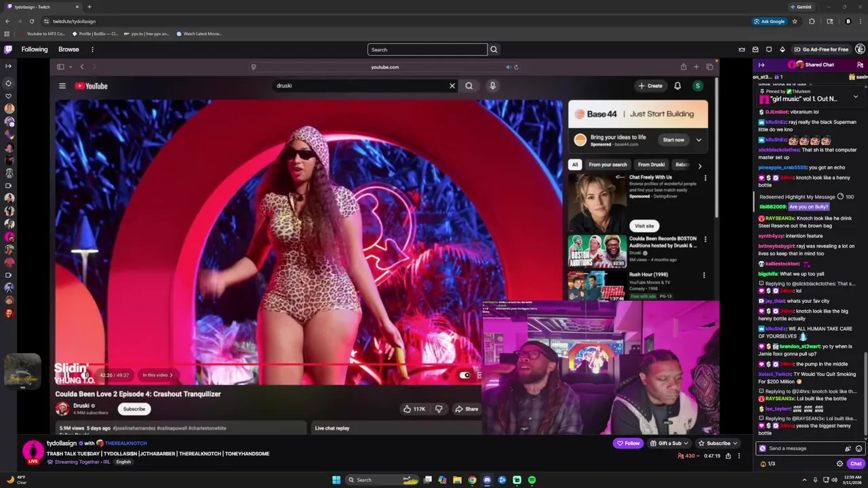
Task: Open the Twitch notifications inbox
Action: click(755, 49)
